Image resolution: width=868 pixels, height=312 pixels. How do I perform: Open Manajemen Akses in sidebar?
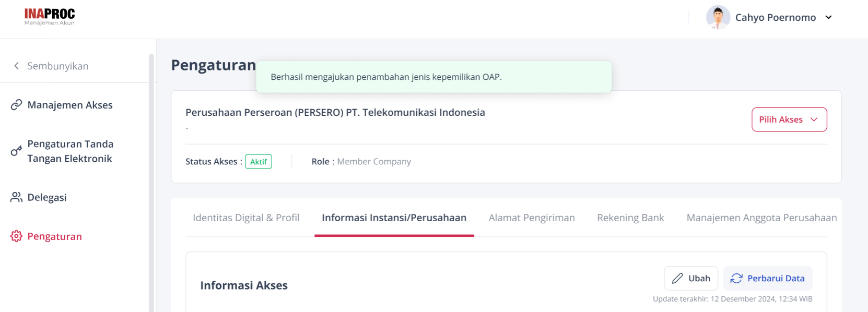pos(70,105)
